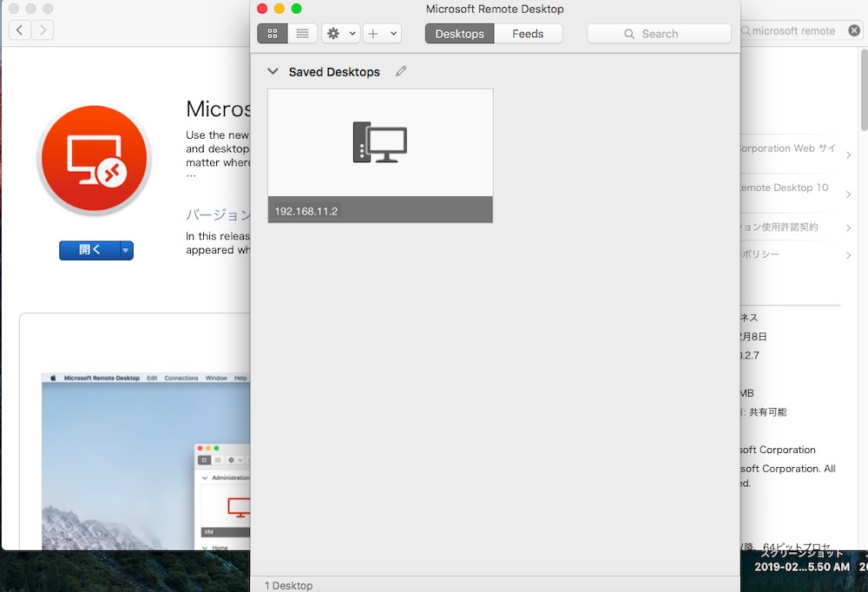The width and height of the screenshot is (868, 592).
Task: Open the gear settings menu
Action: click(x=333, y=34)
